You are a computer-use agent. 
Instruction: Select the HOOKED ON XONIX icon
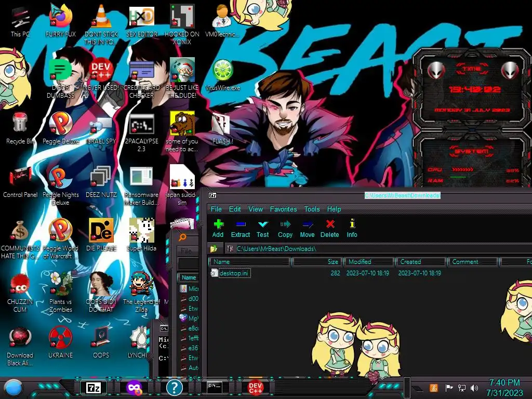pos(182,24)
